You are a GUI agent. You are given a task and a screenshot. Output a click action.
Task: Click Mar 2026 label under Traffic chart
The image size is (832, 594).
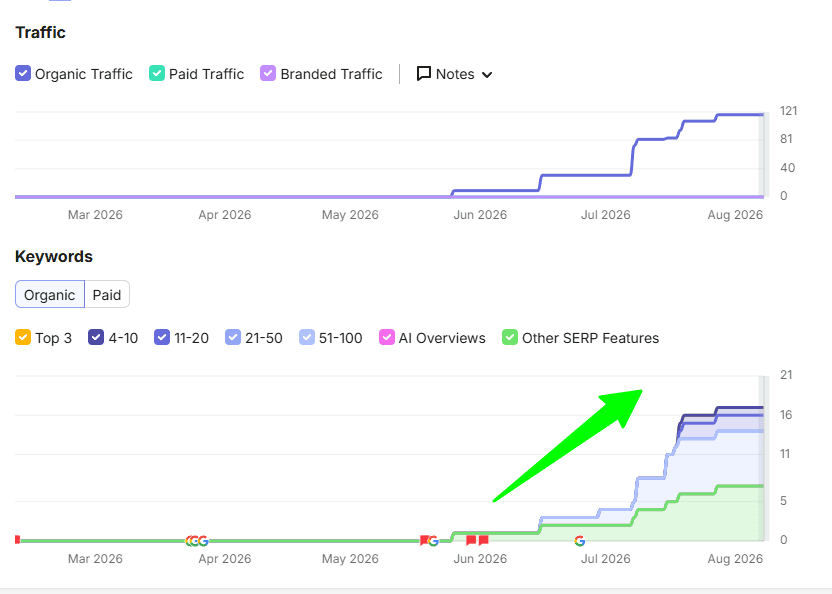[x=95, y=215]
